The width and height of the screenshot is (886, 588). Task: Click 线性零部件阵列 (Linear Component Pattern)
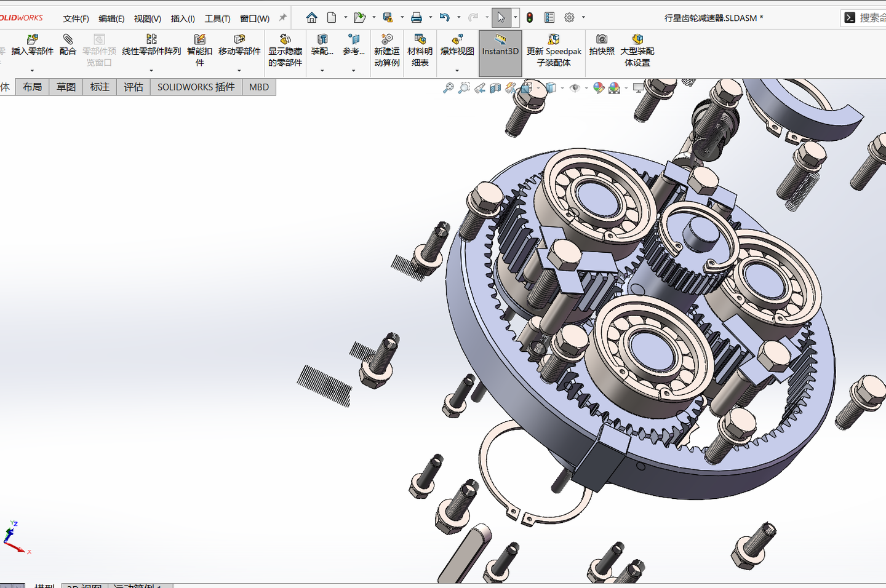pos(151,46)
